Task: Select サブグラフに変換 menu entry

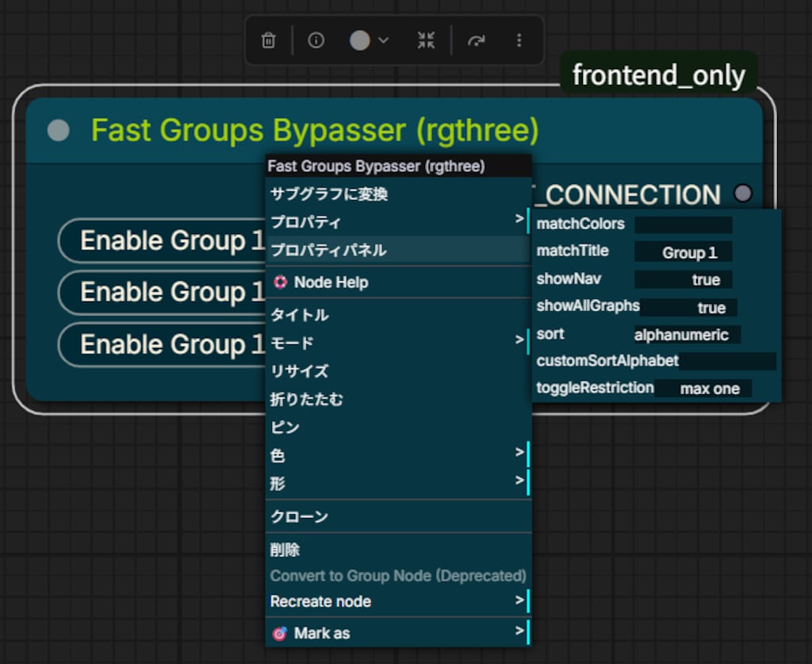Action: (398, 194)
